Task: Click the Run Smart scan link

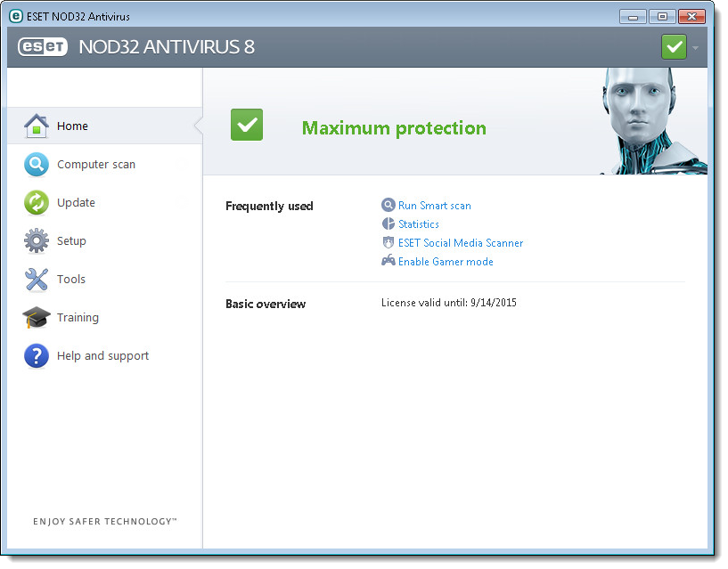Action: click(x=435, y=206)
